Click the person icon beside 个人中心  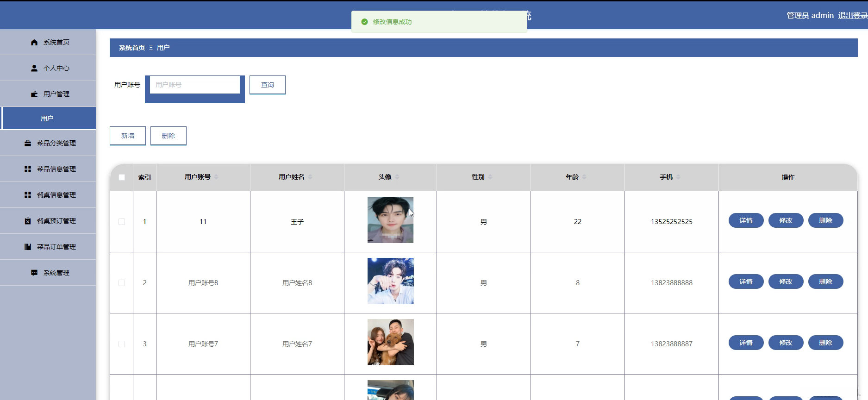pos(34,68)
